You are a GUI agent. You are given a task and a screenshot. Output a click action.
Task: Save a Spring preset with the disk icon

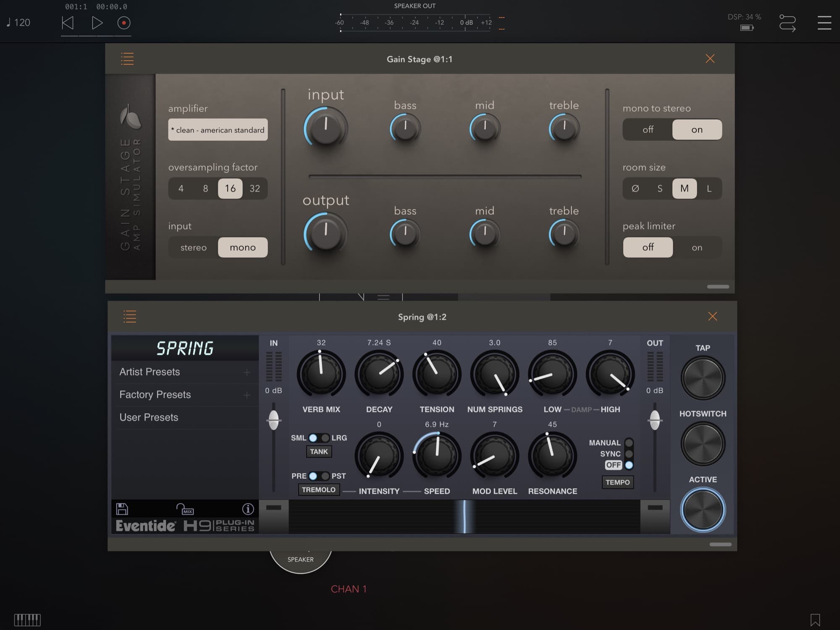point(122,509)
